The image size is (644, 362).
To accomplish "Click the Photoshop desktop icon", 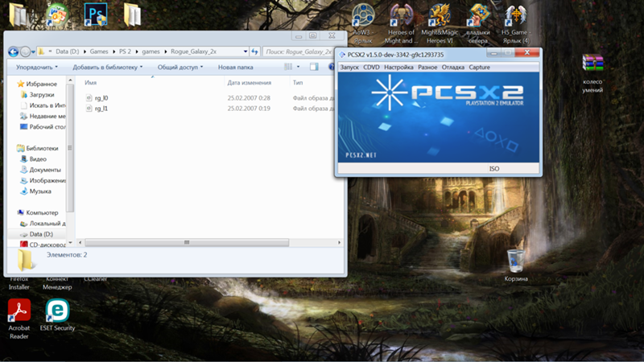I will 95,14.
